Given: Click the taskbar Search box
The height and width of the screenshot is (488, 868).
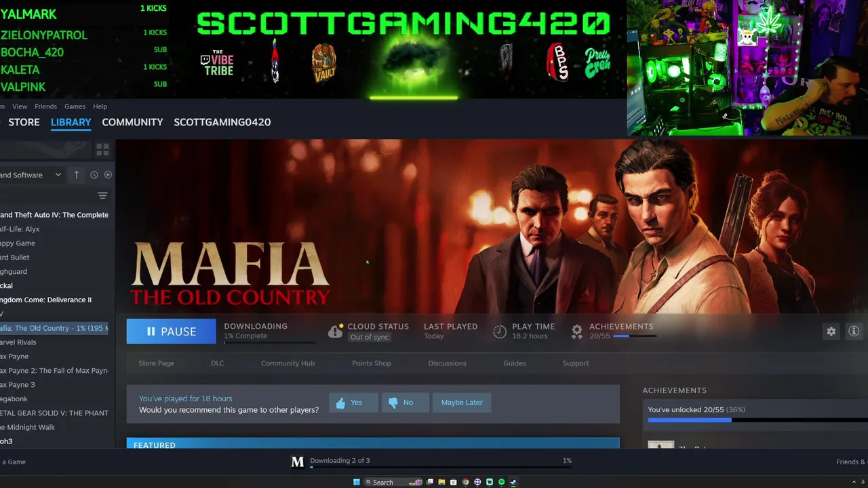Looking at the screenshot, I should click(393, 482).
